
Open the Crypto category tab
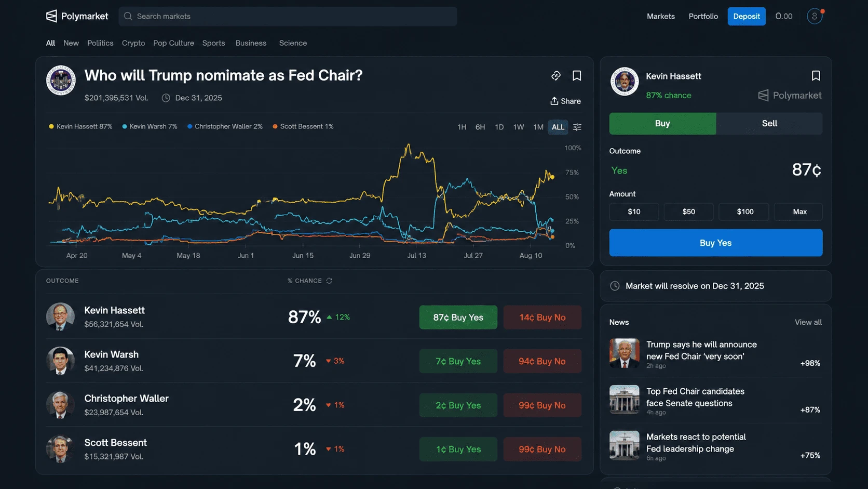pyautogui.click(x=133, y=43)
